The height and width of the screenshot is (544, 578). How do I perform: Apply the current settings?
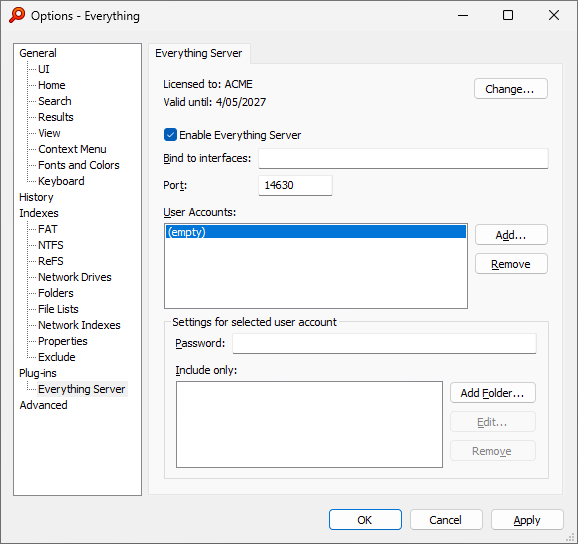tap(527, 520)
